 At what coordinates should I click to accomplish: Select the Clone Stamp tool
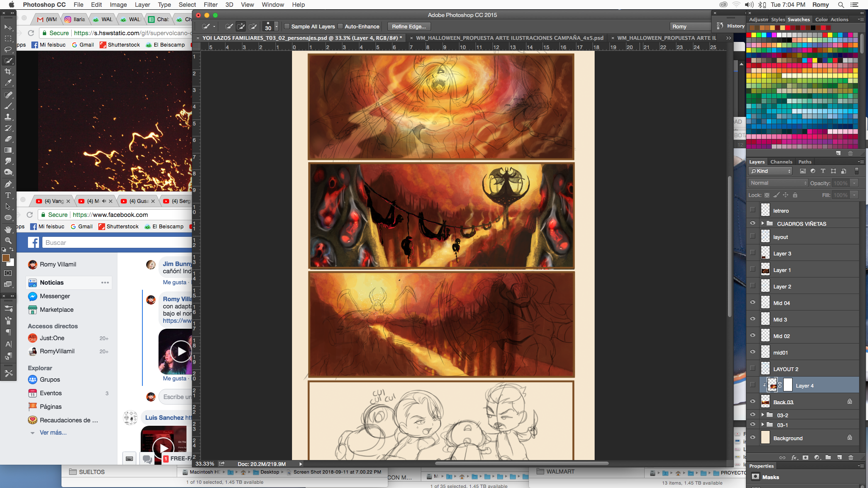coord(8,116)
